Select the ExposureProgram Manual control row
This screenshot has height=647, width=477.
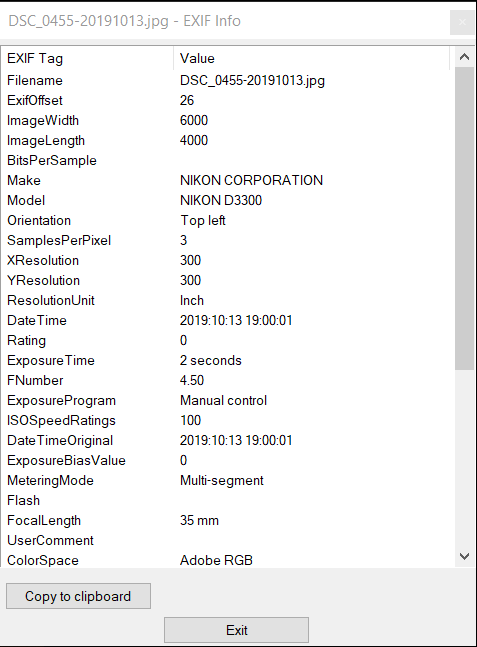click(x=225, y=400)
